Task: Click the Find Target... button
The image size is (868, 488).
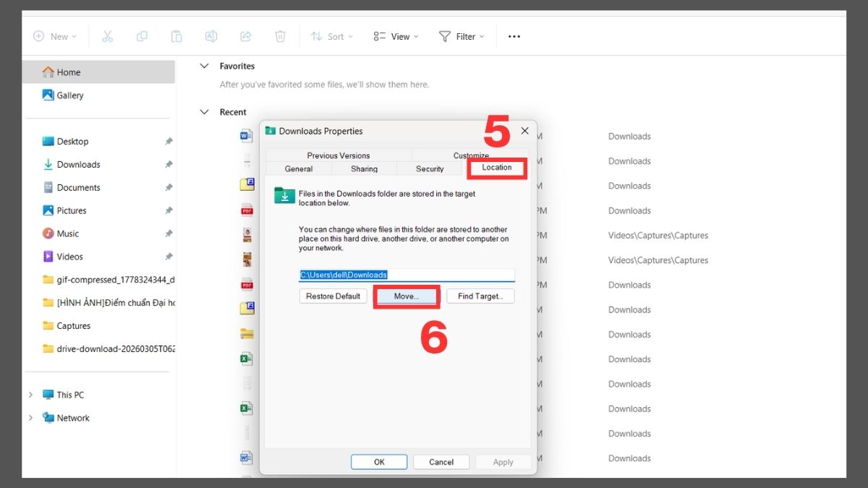Action: [480, 296]
